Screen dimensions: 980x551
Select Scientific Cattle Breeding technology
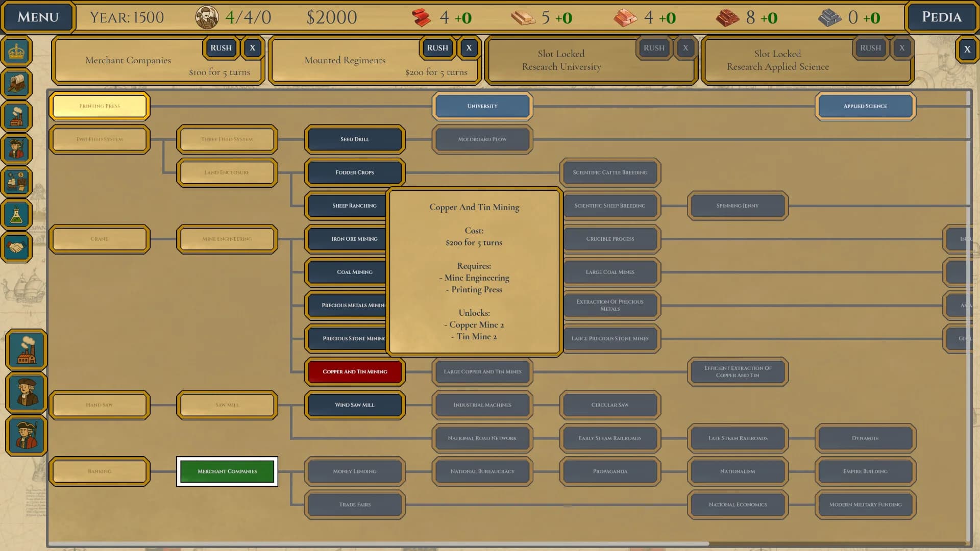pos(610,172)
